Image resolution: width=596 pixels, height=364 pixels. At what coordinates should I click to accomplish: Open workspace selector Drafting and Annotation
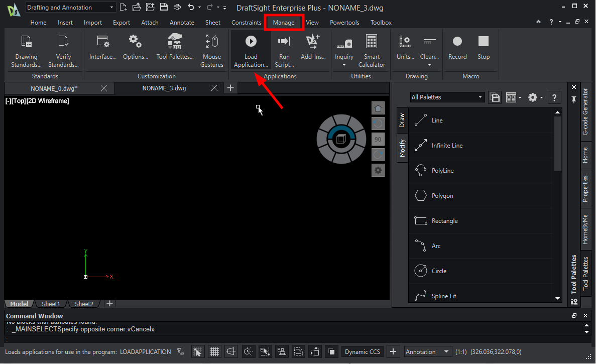[70, 7]
